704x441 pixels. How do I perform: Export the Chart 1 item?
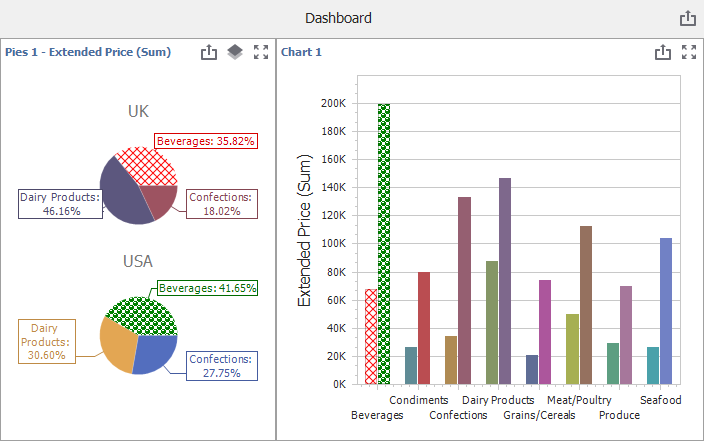pyautogui.click(x=663, y=52)
